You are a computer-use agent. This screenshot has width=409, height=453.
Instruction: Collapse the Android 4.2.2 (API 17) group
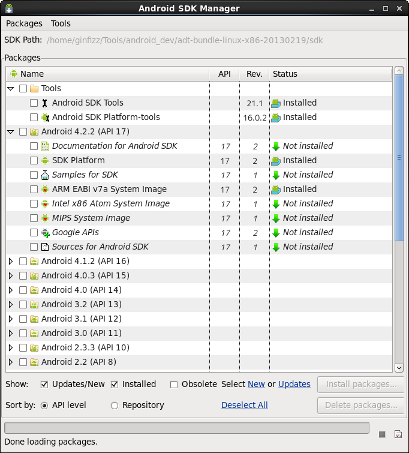click(x=11, y=132)
